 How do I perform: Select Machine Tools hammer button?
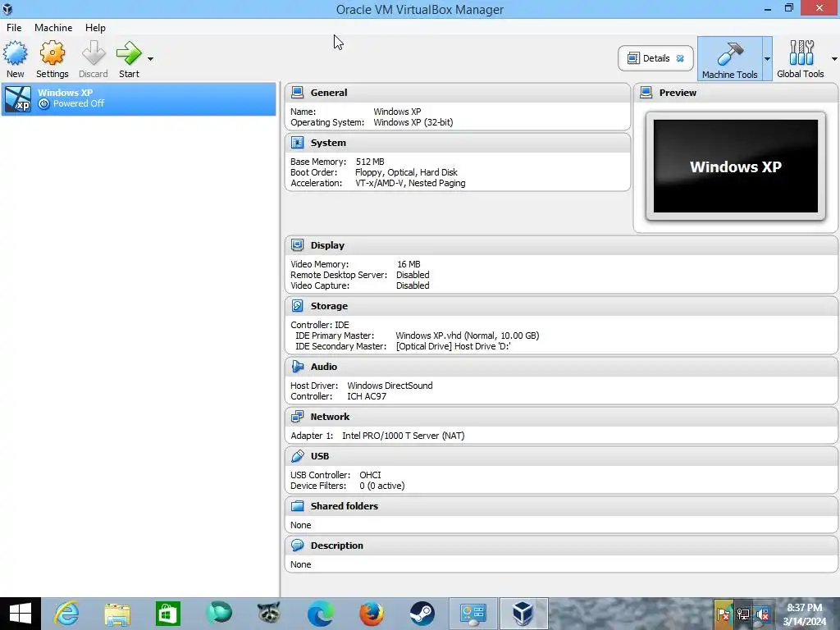729,59
